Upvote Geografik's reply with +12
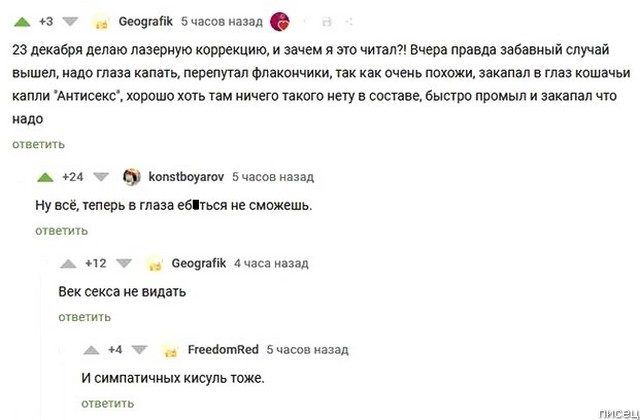 [68, 264]
